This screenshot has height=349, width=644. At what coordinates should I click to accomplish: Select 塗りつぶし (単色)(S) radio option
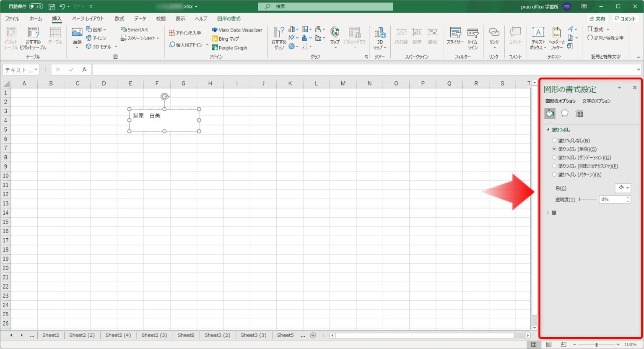click(554, 149)
